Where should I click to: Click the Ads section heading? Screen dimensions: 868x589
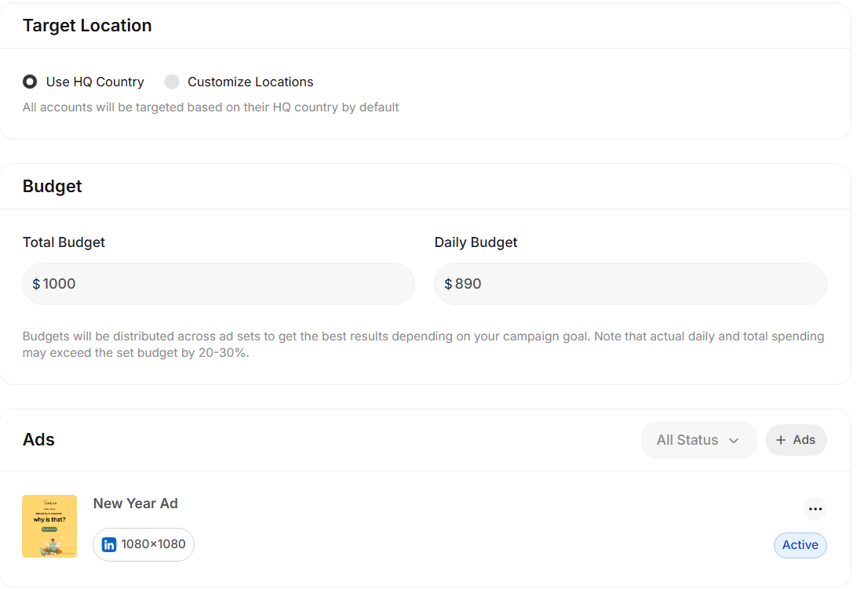point(38,439)
